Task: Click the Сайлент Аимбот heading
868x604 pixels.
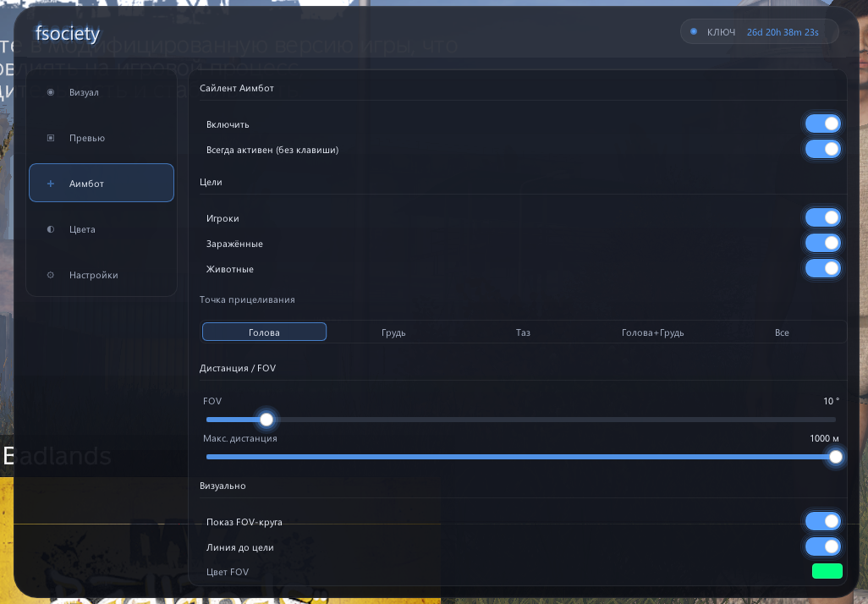Action: 236,88
